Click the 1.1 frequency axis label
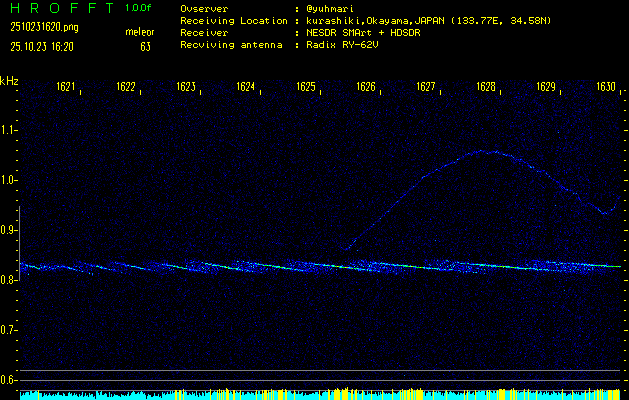The height and width of the screenshot is (400, 629). click(9, 130)
